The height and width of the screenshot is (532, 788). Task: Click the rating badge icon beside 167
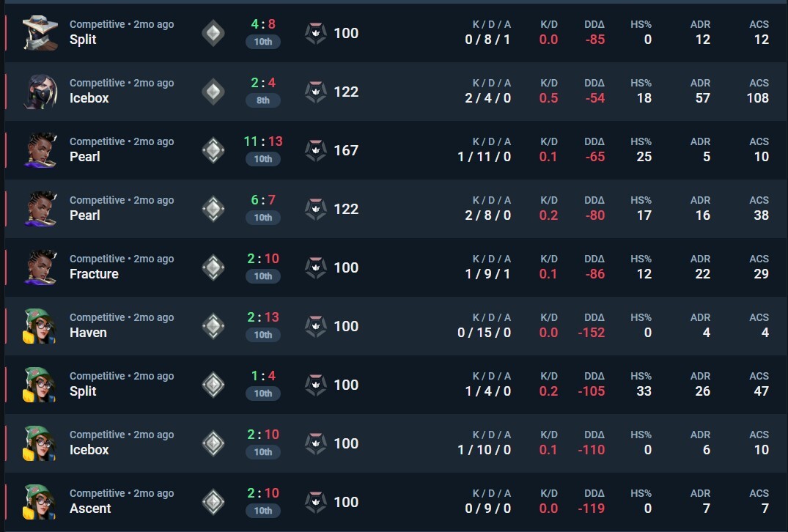pos(316,150)
